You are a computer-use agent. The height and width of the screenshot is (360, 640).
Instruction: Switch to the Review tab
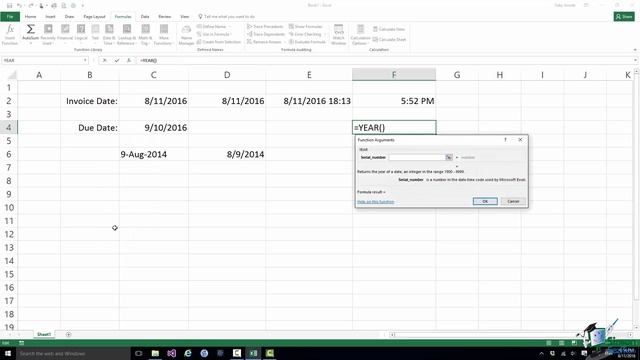164,17
